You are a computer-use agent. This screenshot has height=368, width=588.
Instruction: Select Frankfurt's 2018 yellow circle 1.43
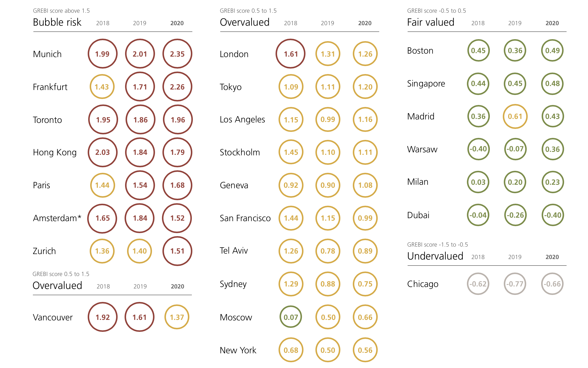[x=102, y=87]
